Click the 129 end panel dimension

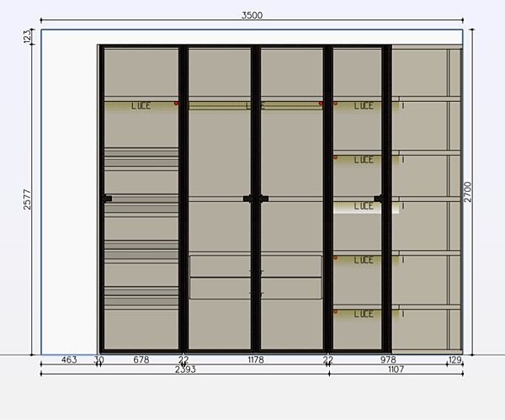(x=455, y=359)
